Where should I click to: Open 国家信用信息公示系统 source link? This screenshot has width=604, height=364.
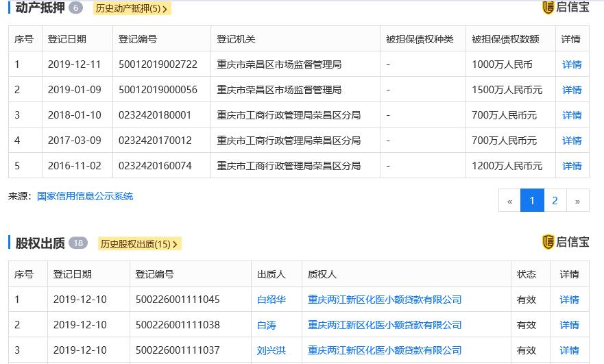85,197
